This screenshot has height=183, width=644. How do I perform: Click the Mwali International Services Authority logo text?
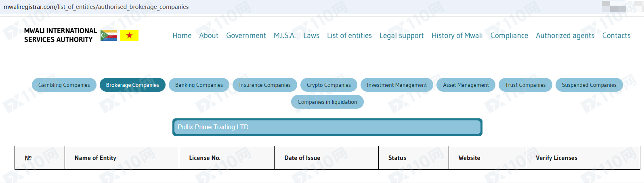click(x=60, y=35)
